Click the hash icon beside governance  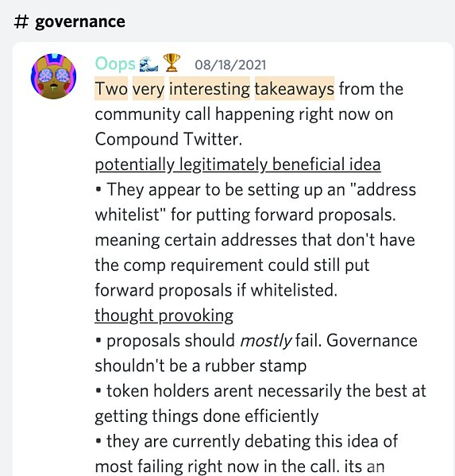point(21,22)
